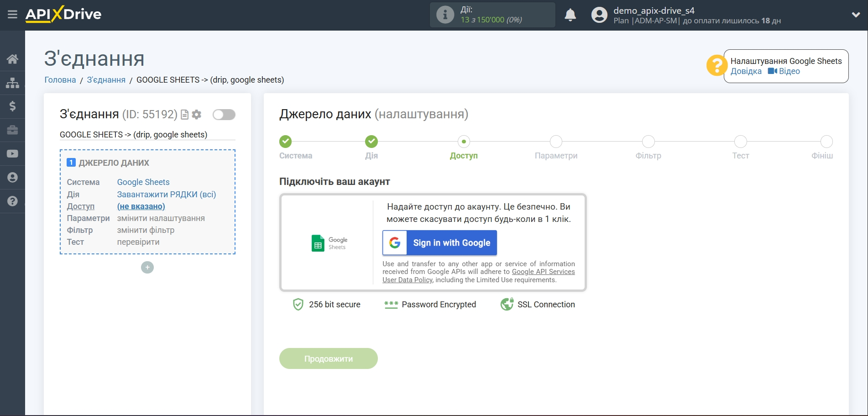Screen dimensions: 868x416
Task: Click перевірити test text
Action: (138, 242)
